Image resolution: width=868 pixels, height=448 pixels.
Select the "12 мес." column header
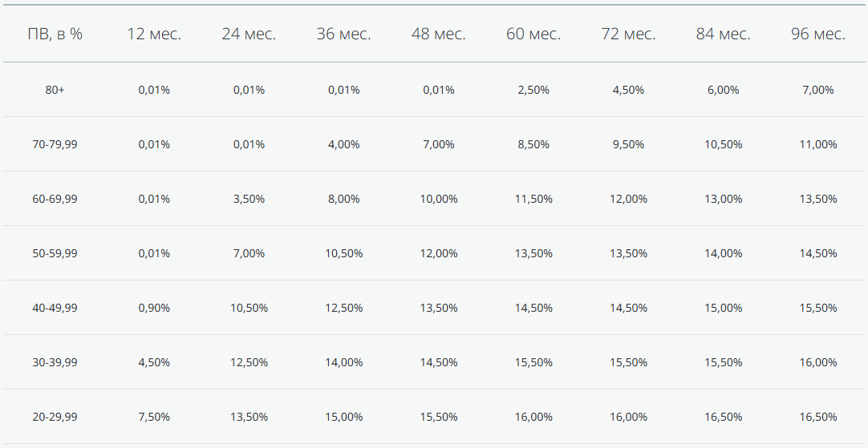coord(154,34)
